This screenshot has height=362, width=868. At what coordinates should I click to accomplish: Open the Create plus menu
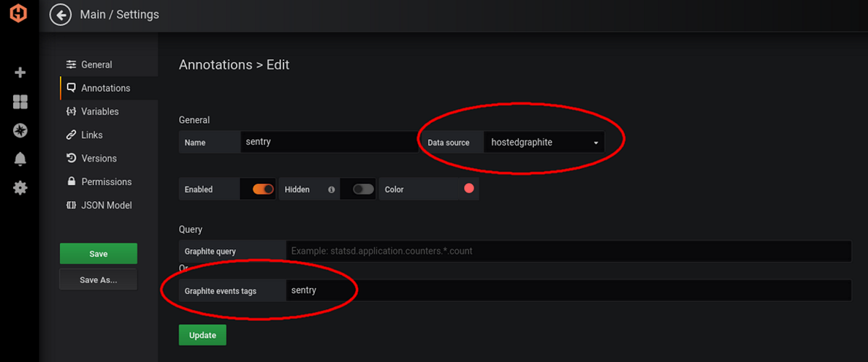20,72
